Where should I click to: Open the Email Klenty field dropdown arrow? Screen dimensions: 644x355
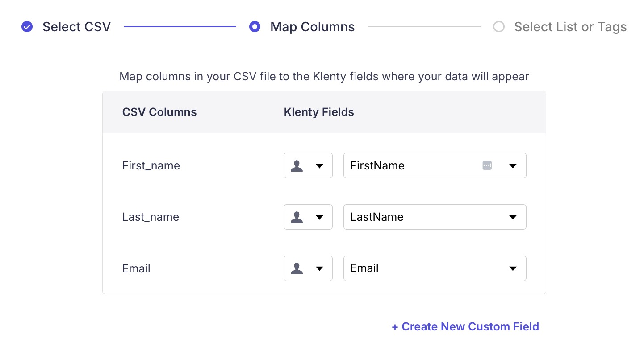(513, 268)
